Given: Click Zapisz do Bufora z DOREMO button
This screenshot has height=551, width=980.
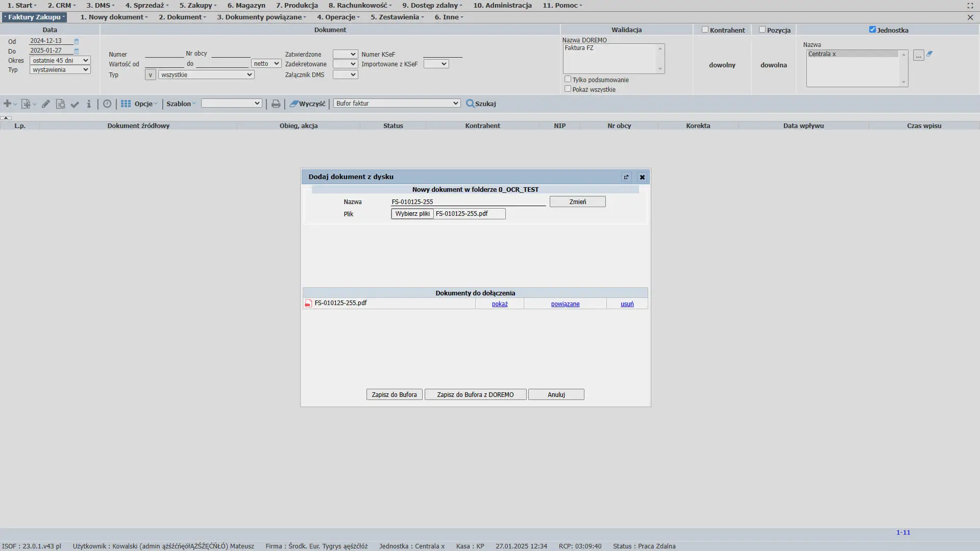Looking at the screenshot, I should click(x=475, y=394).
